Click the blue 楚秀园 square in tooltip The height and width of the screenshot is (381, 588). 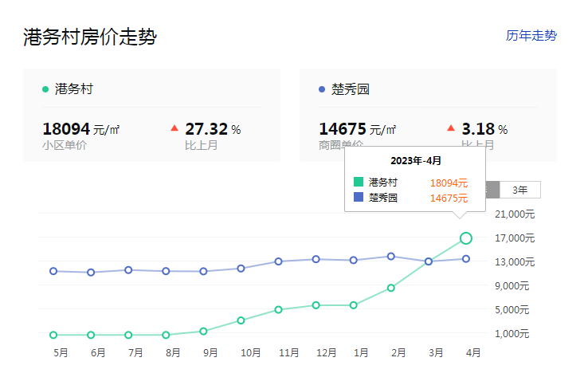coord(359,198)
